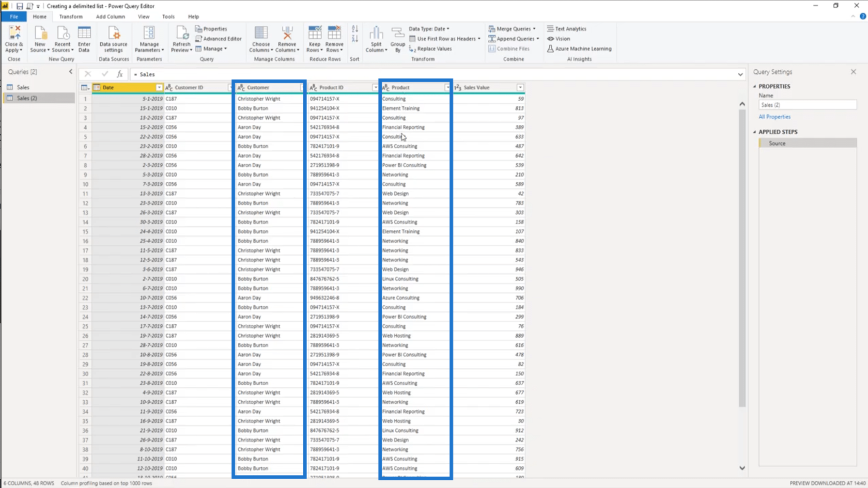The width and height of the screenshot is (868, 488).
Task: Click the Manage Parameters icon
Action: [149, 33]
